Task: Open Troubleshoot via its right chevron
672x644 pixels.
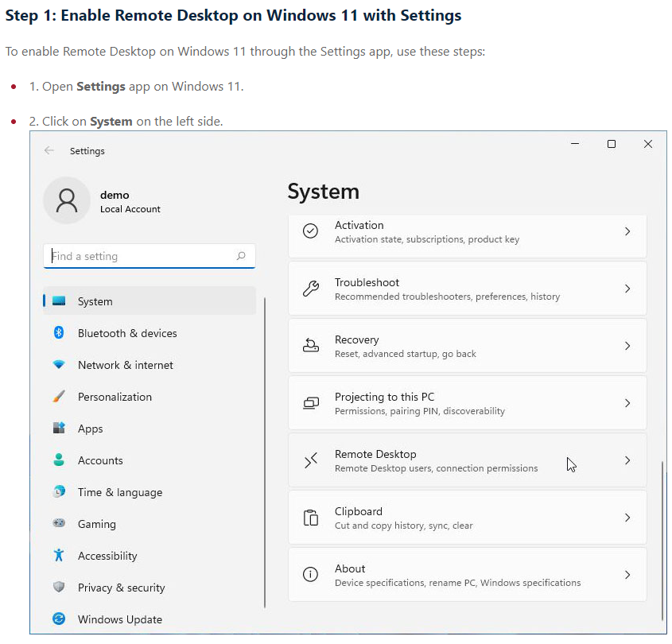Action: (x=627, y=289)
